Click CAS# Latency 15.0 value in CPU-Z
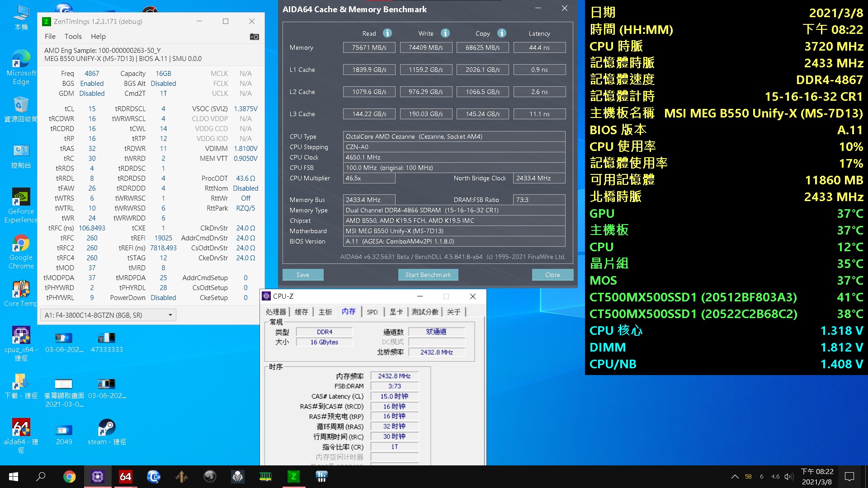This screenshot has height=488, width=868. tap(394, 396)
